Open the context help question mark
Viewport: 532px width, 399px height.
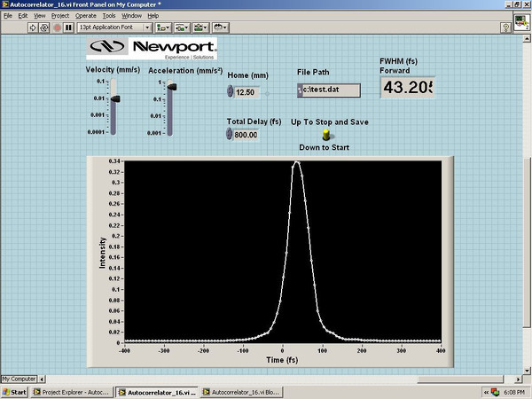[505, 27]
